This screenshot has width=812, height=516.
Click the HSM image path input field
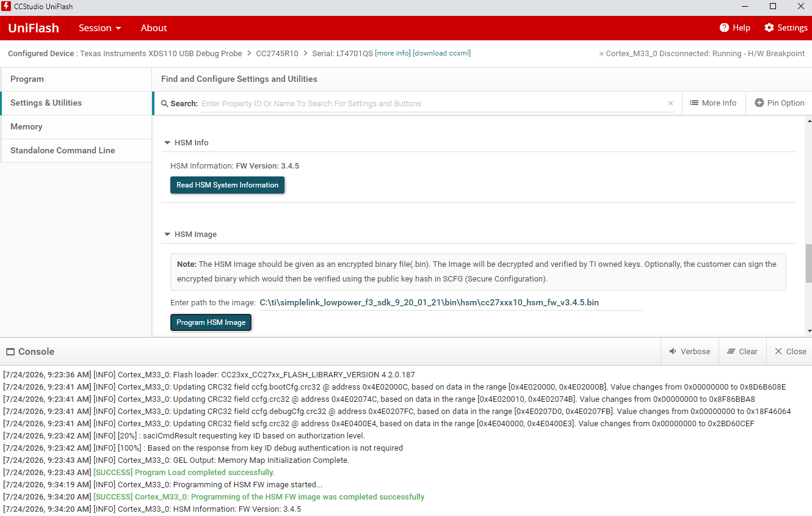(451, 303)
